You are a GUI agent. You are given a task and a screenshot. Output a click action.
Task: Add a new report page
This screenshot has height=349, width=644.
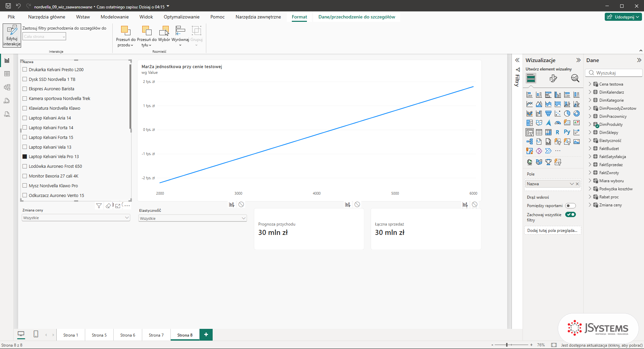pyautogui.click(x=206, y=335)
